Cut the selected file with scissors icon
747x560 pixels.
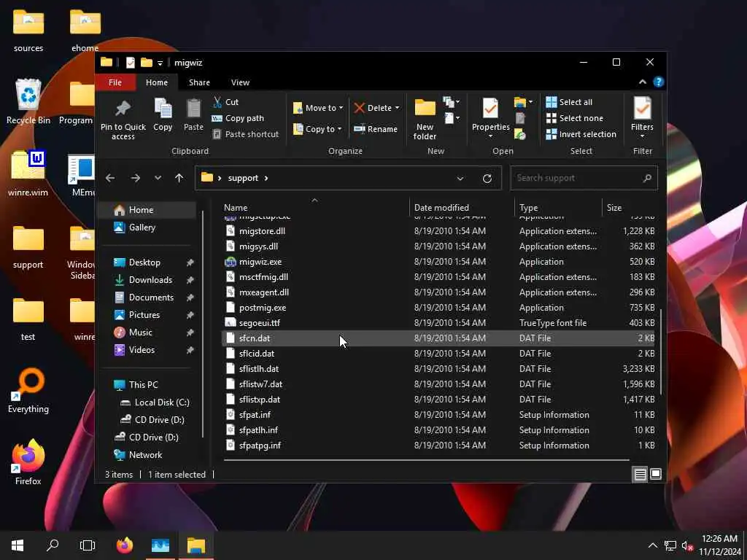pos(226,102)
